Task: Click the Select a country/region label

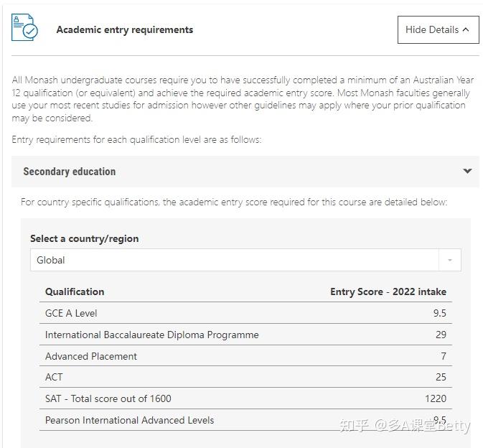Action: click(85, 238)
